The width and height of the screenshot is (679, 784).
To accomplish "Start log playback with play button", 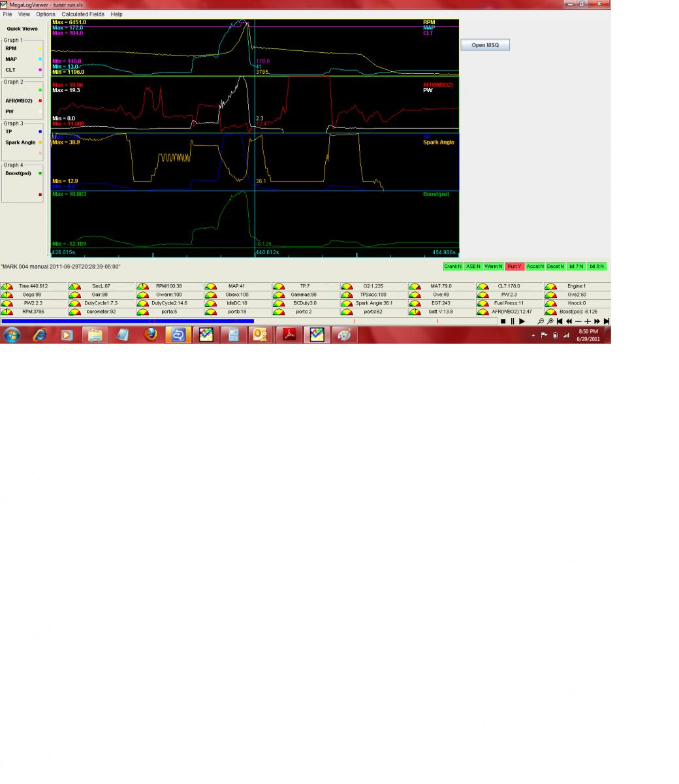I will (522, 321).
